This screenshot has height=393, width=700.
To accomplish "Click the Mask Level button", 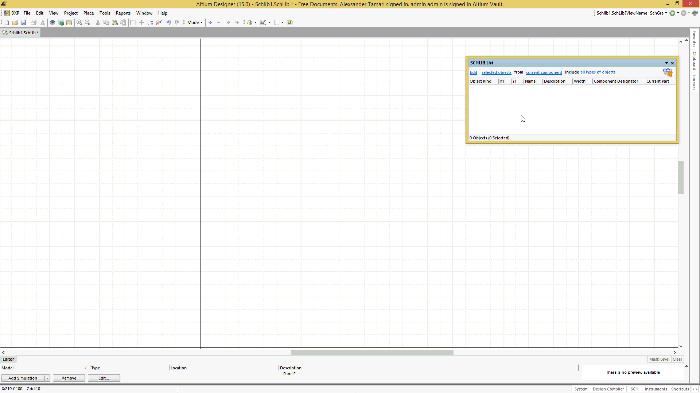I will point(659,360).
